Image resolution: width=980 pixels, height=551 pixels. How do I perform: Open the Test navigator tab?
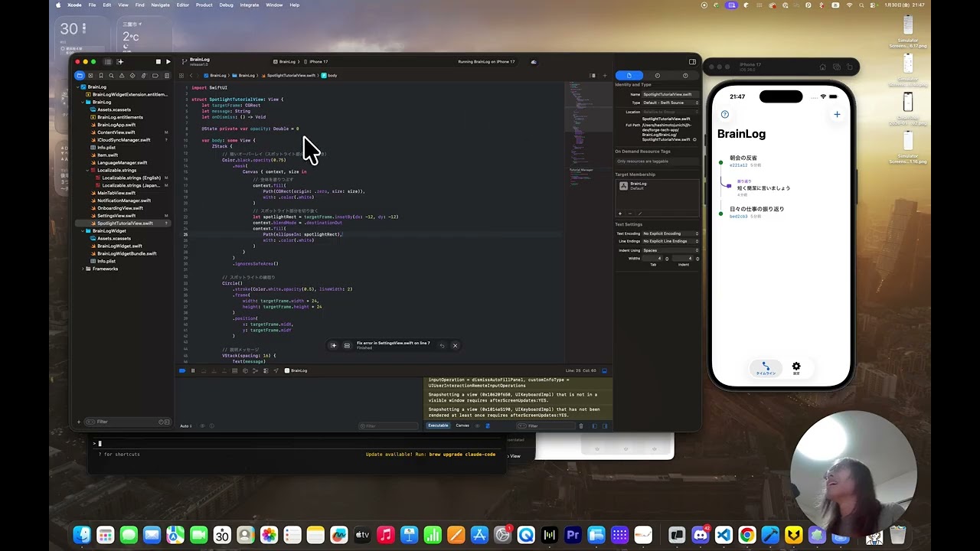coord(132,76)
